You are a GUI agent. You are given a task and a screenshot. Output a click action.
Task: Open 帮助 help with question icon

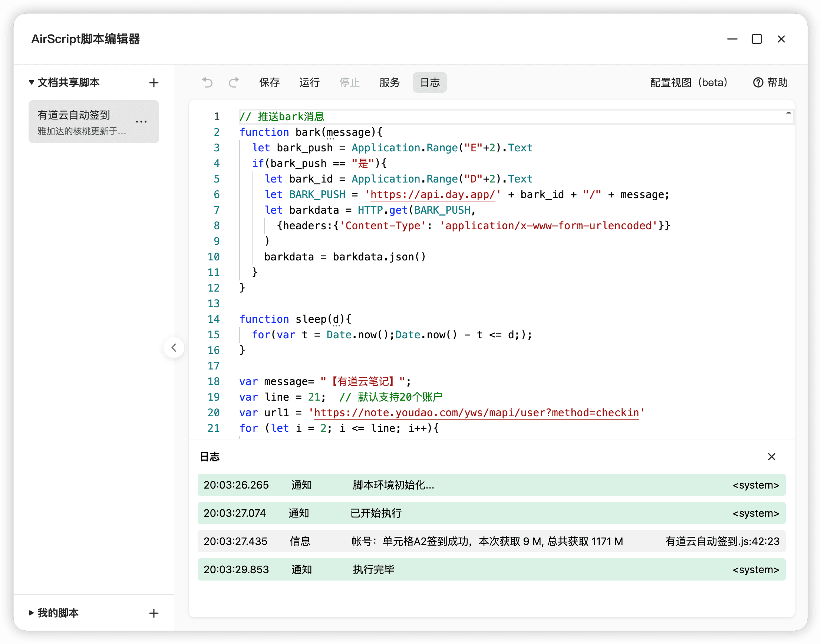[x=770, y=82]
